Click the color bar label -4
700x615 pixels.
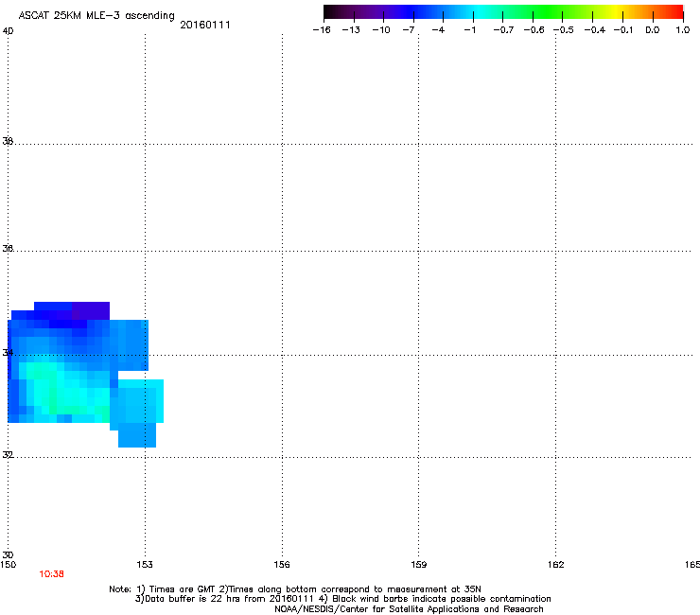tap(438, 30)
